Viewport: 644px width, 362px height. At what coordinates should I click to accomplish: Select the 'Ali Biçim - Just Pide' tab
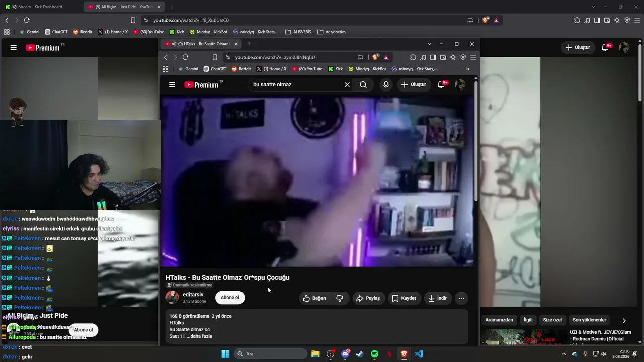click(x=123, y=7)
